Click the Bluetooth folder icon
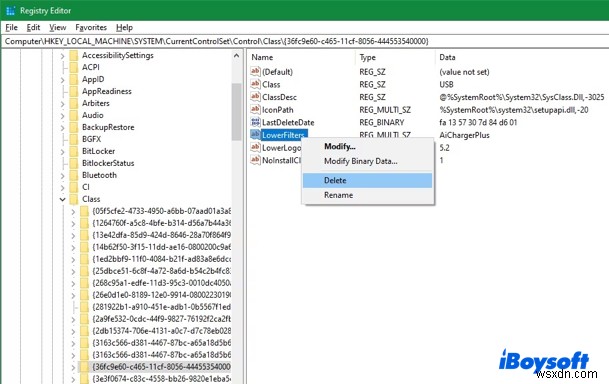Image resolution: width=609 pixels, height=384 pixels. 74,175
